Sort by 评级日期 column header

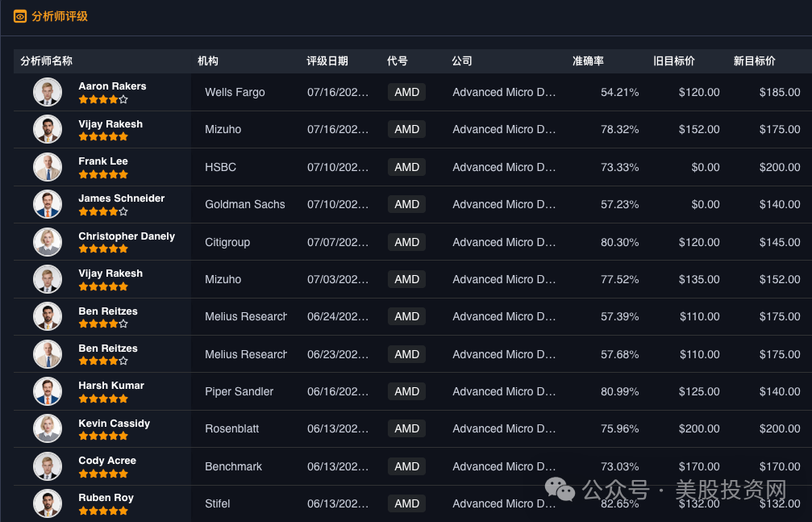point(327,61)
